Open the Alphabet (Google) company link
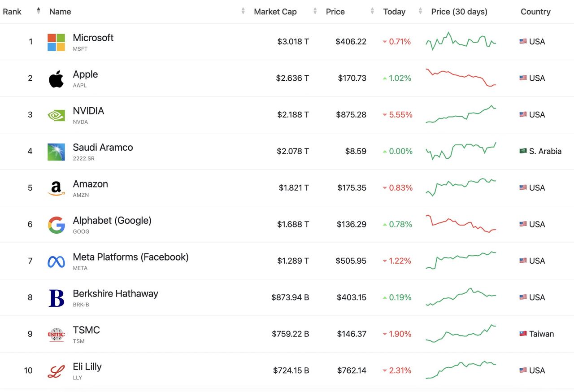Viewport: 574px width, 392px height. click(x=112, y=220)
